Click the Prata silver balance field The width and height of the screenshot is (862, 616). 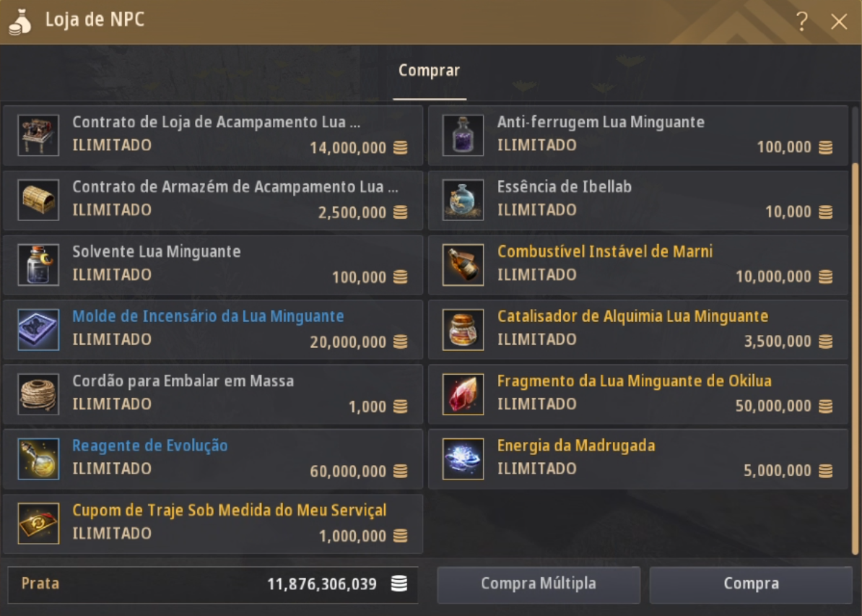click(x=213, y=584)
